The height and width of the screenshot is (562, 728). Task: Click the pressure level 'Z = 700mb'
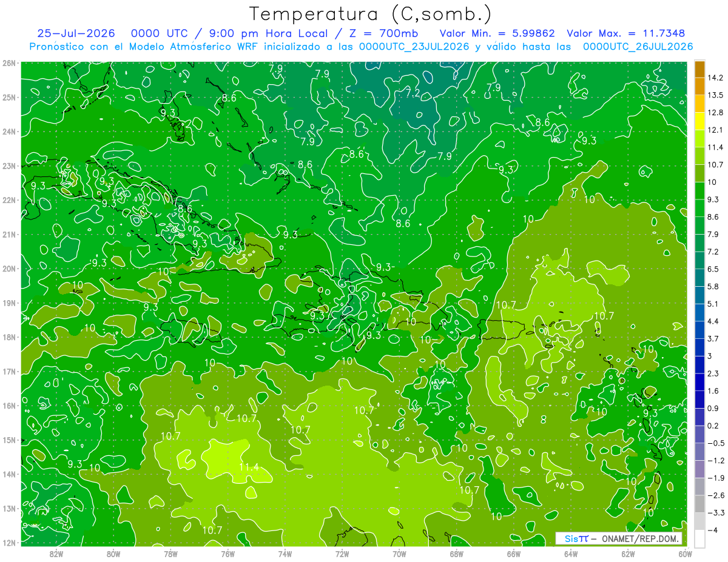(x=383, y=33)
